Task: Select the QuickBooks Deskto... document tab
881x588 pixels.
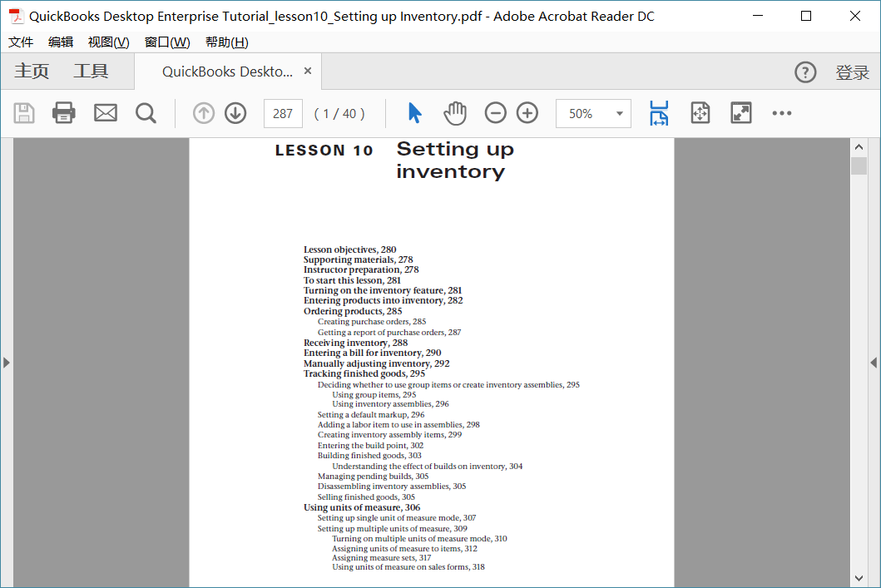Action: 228,72
